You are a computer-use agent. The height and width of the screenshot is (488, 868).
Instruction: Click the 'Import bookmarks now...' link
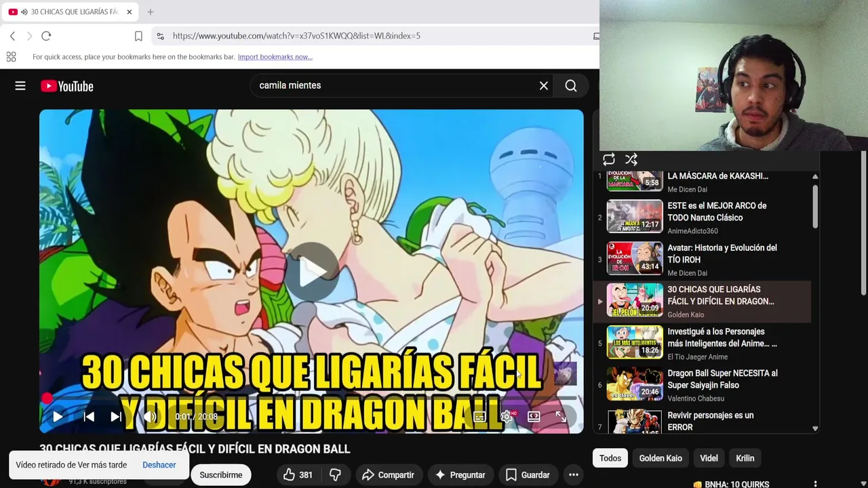pos(275,57)
